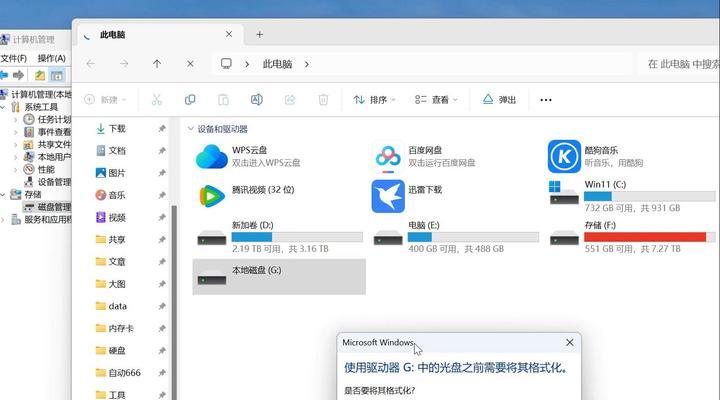Go up one folder level arrow

[x=157, y=64]
